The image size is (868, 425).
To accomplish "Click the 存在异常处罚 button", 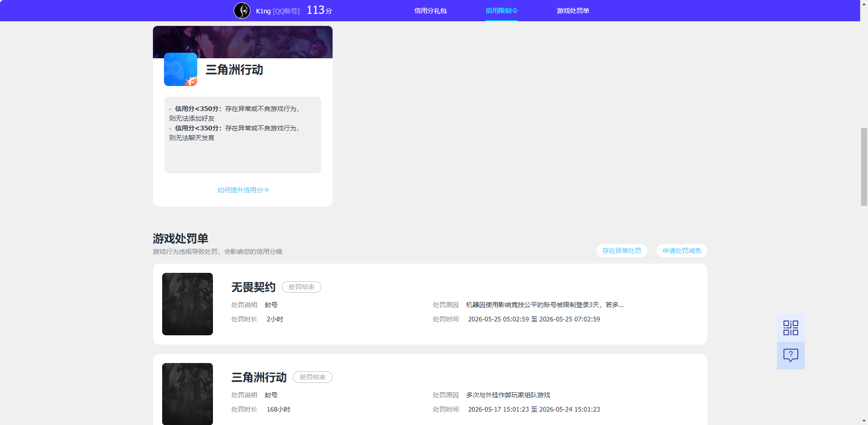I will pos(622,251).
